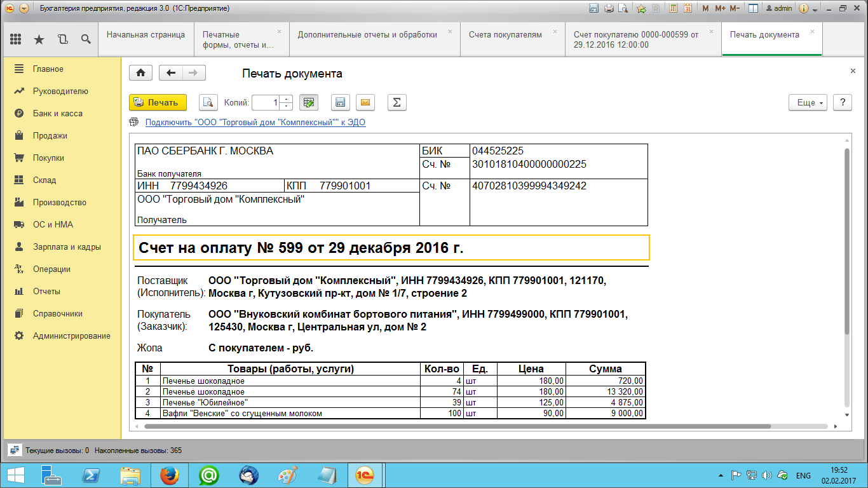Open the Руководителю section
The width and height of the screenshot is (868, 488).
tap(62, 91)
